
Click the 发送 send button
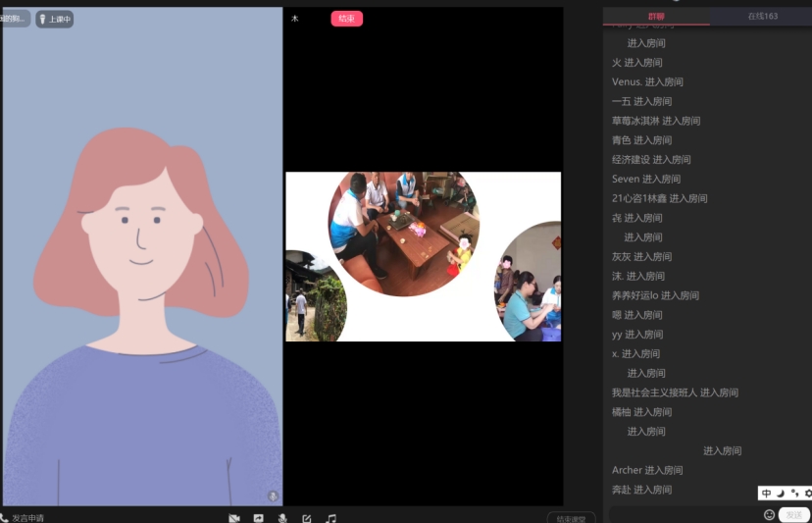tap(793, 515)
